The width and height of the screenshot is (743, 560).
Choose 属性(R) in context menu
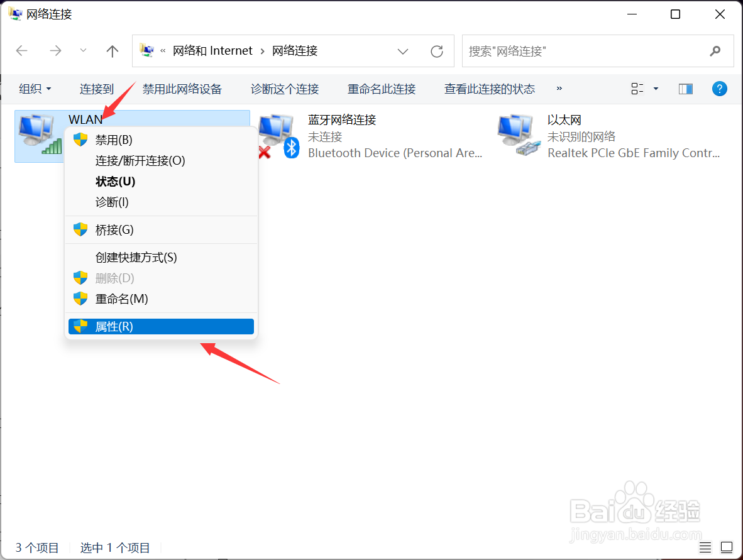161,326
